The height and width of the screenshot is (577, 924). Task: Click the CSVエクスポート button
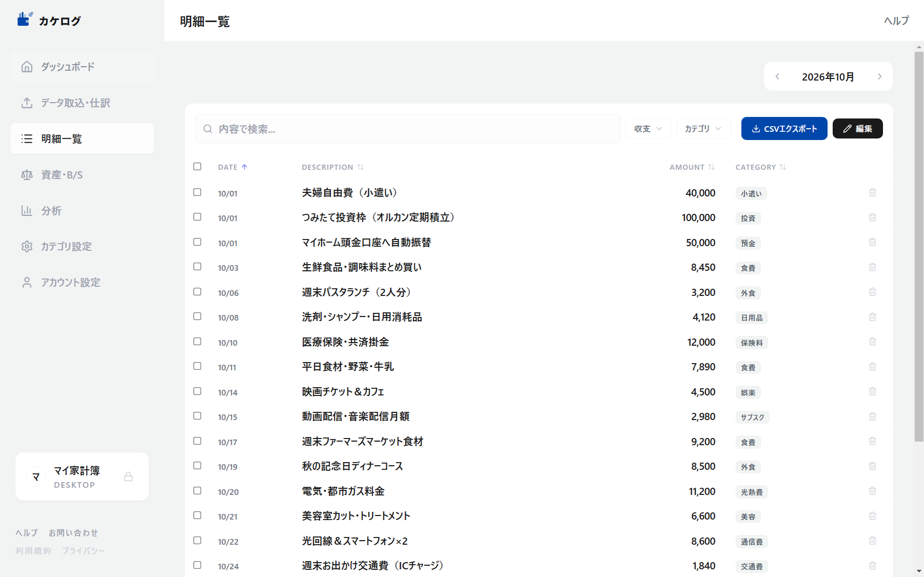(784, 129)
